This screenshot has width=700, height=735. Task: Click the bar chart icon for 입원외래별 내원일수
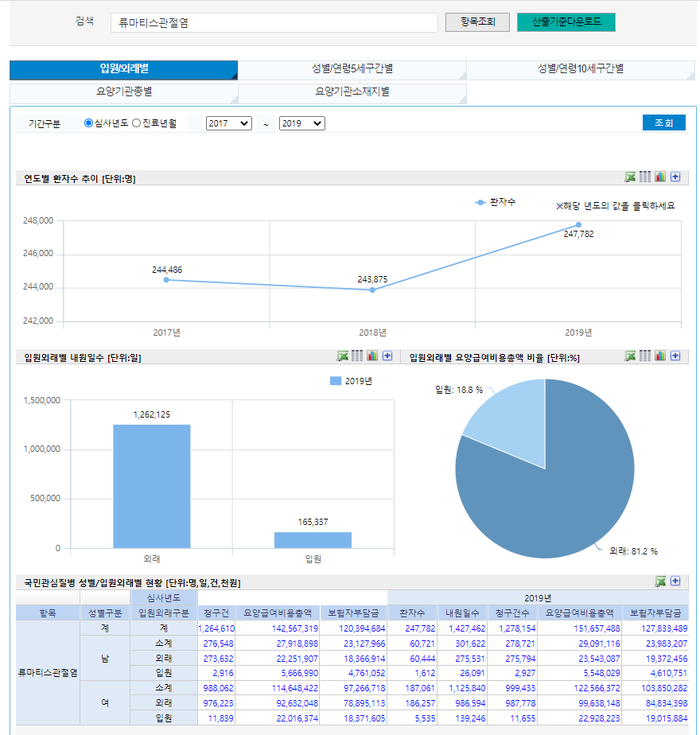372,355
